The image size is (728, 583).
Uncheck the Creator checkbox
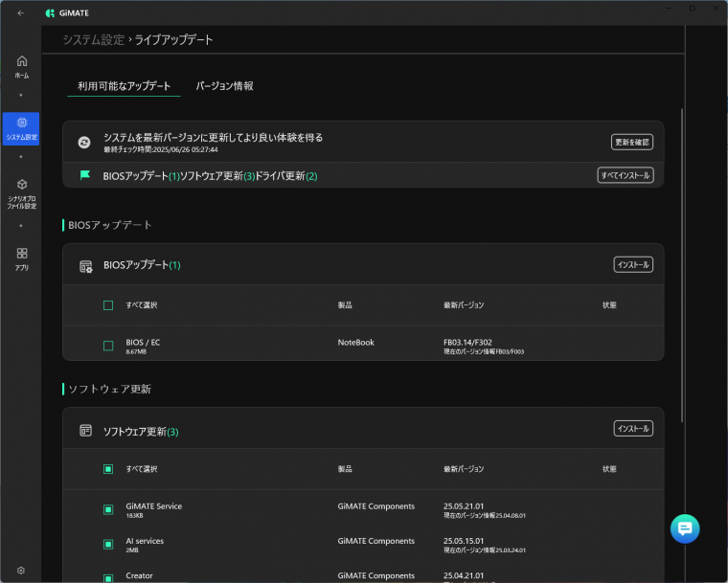pyautogui.click(x=108, y=578)
